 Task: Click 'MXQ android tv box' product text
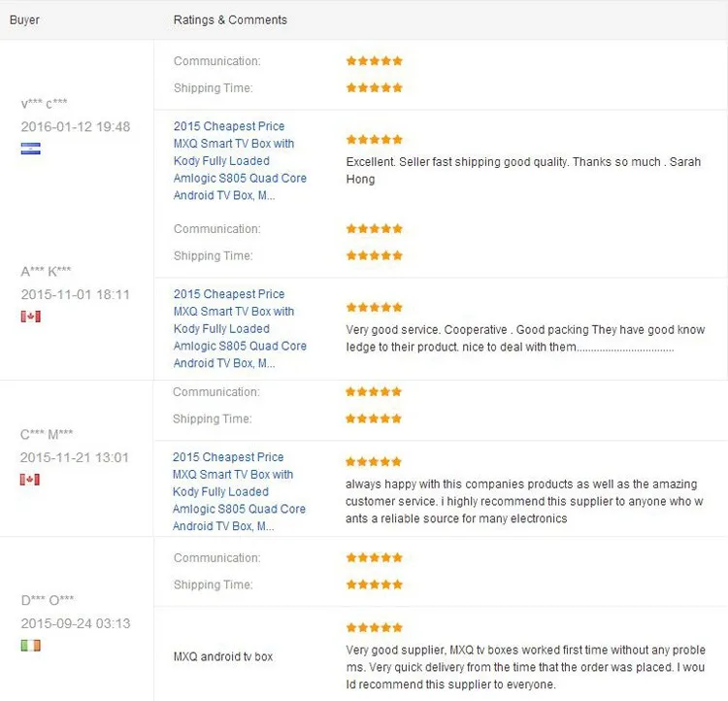click(223, 657)
